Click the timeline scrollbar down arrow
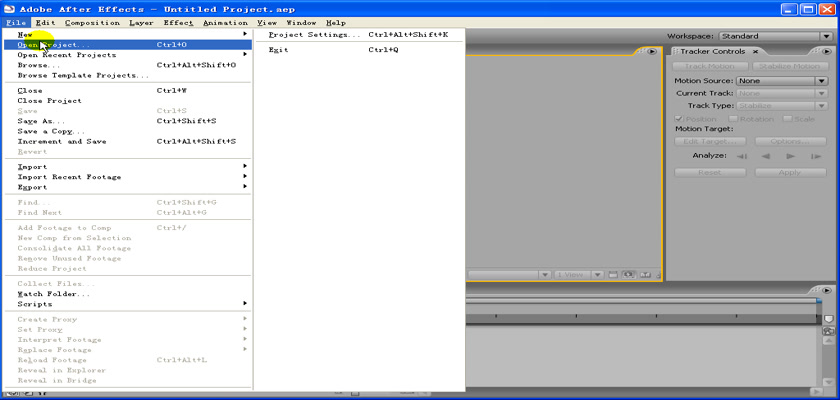This screenshot has width=840, height=400. (x=829, y=383)
